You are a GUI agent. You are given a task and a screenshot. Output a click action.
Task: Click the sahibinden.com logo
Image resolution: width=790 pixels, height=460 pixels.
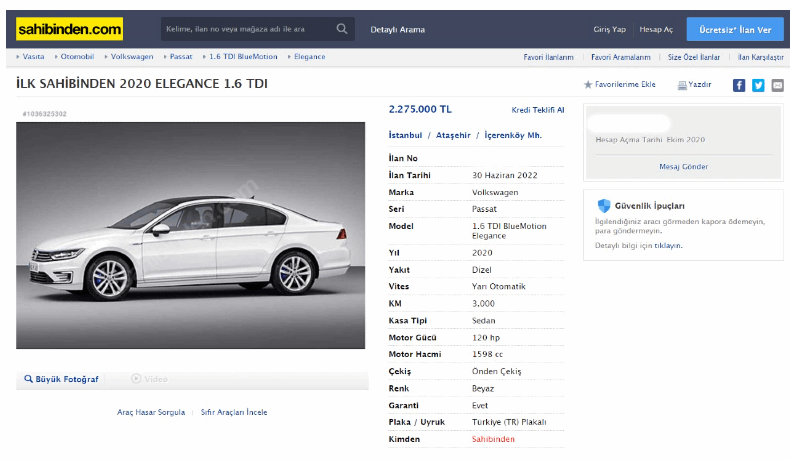point(70,29)
